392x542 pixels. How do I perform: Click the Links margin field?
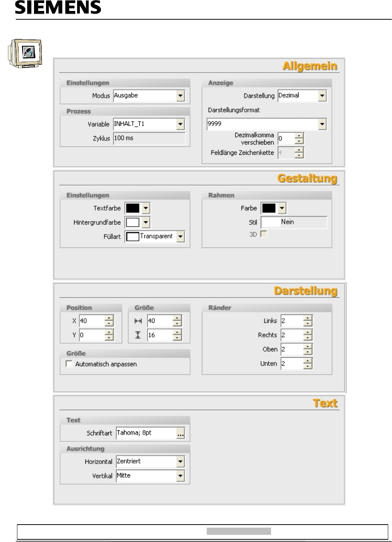[x=292, y=321]
